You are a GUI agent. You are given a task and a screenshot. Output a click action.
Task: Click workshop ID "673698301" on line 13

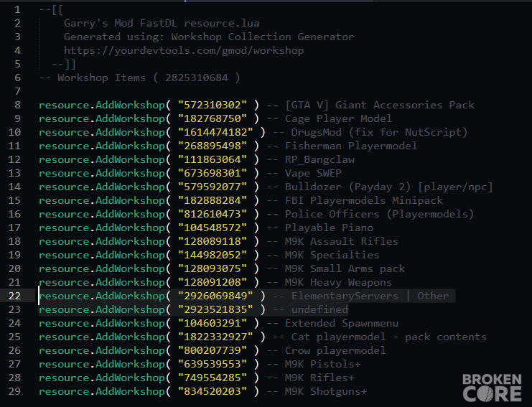click(213, 173)
